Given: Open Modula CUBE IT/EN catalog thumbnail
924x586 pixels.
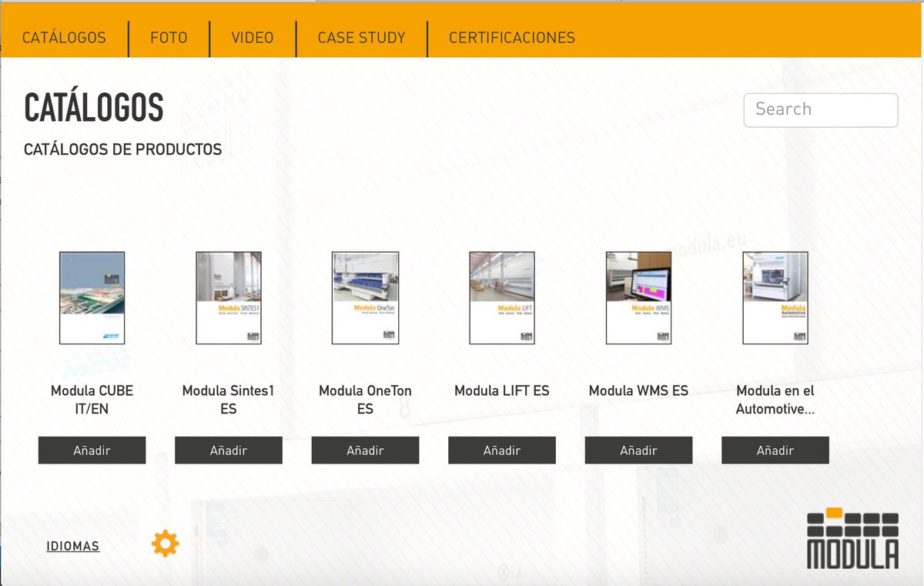Looking at the screenshot, I should [92, 298].
